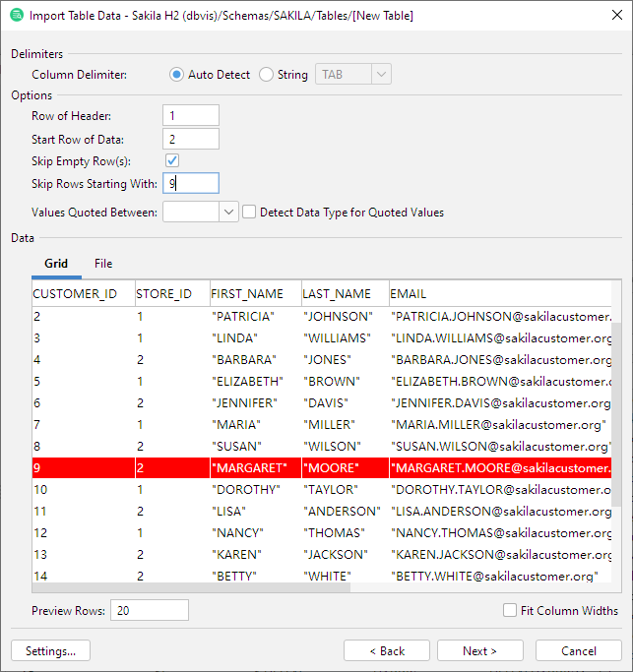The image size is (633, 672).
Task: Check the Fit Column Widths option
Action: tap(510, 610)
